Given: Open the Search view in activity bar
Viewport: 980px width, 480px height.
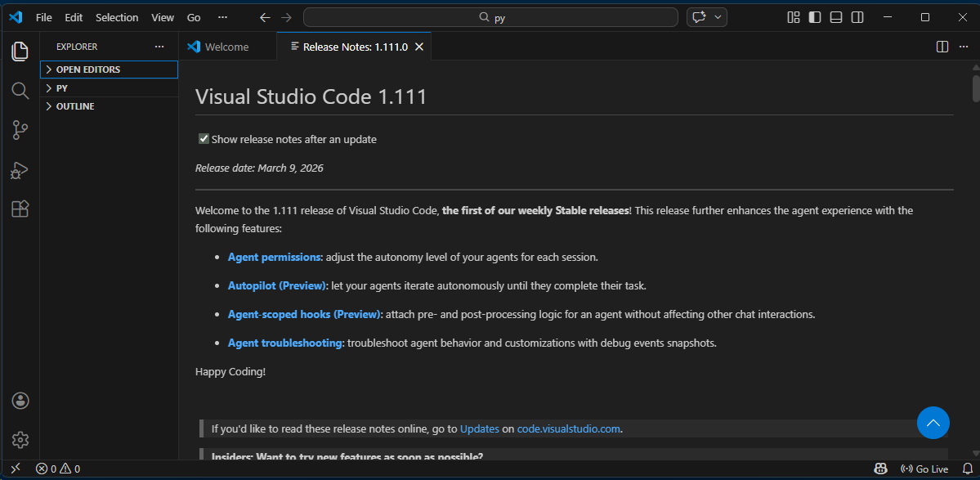Looking at the screenshot, I should pos(20,90).
